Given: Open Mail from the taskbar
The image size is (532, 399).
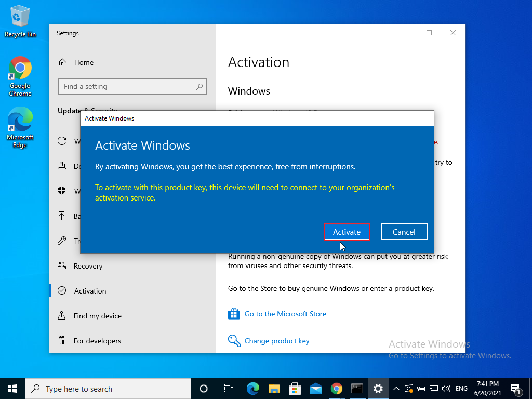Looking at the screenshot, I should tap(315, 389).
